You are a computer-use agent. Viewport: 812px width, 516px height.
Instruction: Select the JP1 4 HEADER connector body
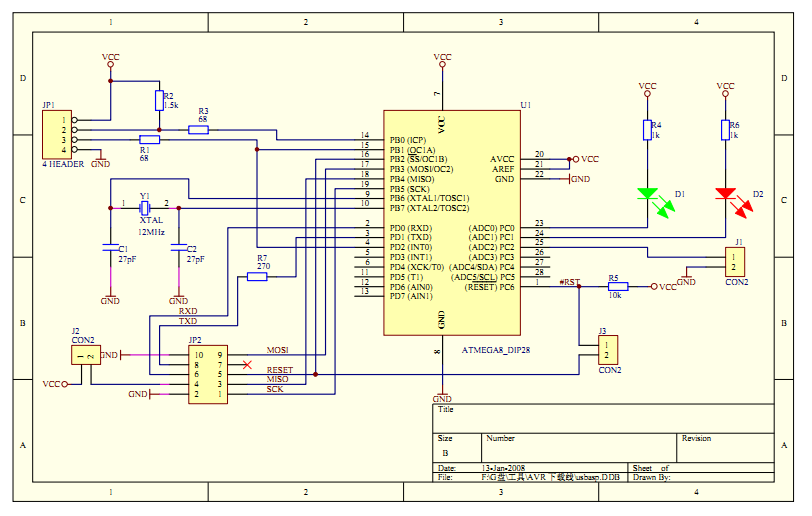point(57,134)
